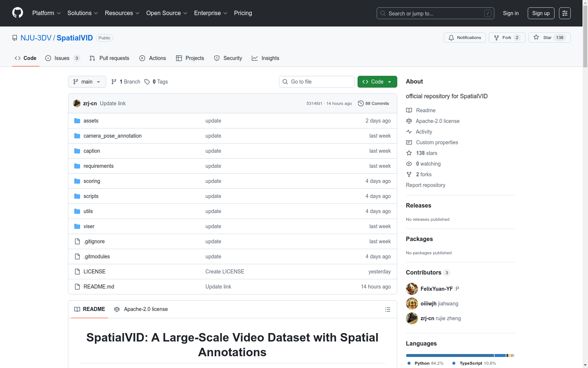Switch to the Pull requests tab

(x=110, y=58)
